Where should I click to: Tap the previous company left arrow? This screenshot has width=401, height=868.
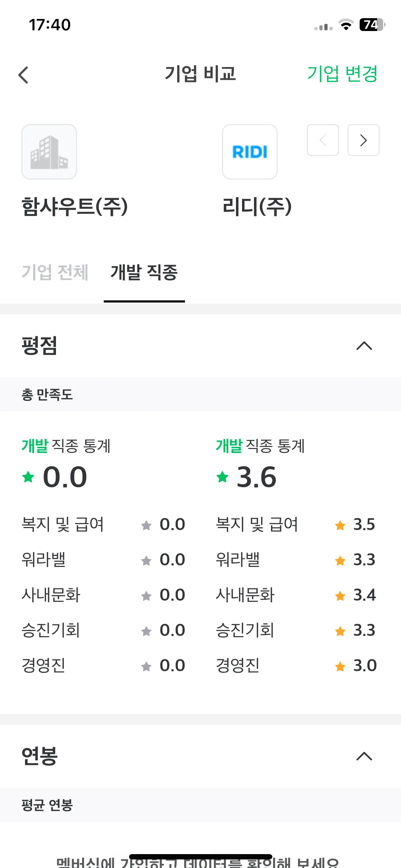coord(323,140)
